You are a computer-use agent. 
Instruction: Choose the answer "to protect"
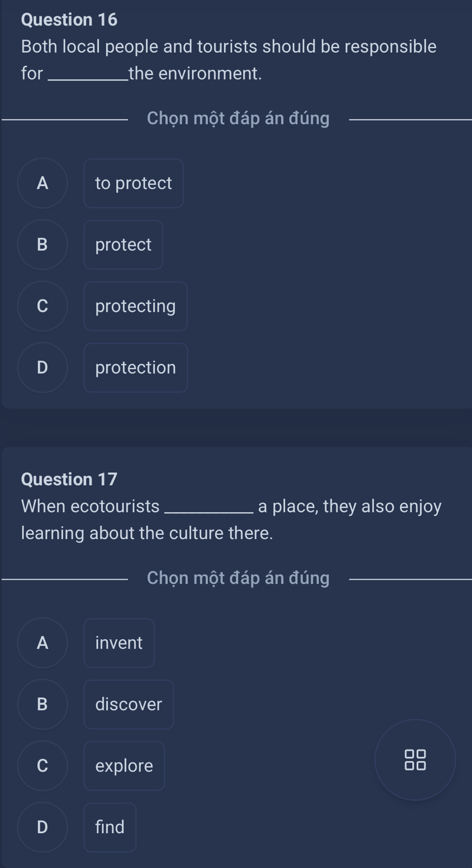click(134, 183)
